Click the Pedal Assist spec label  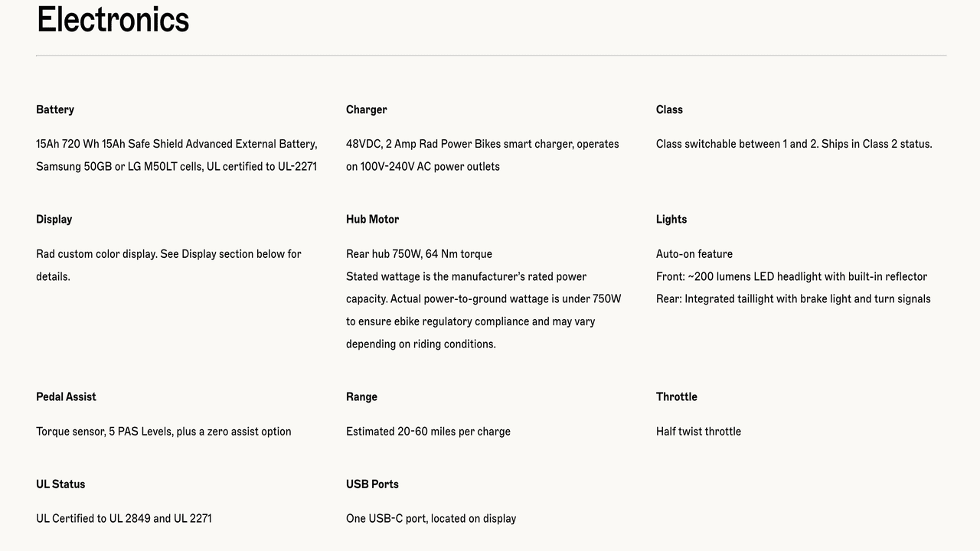(x=66, y=397)
